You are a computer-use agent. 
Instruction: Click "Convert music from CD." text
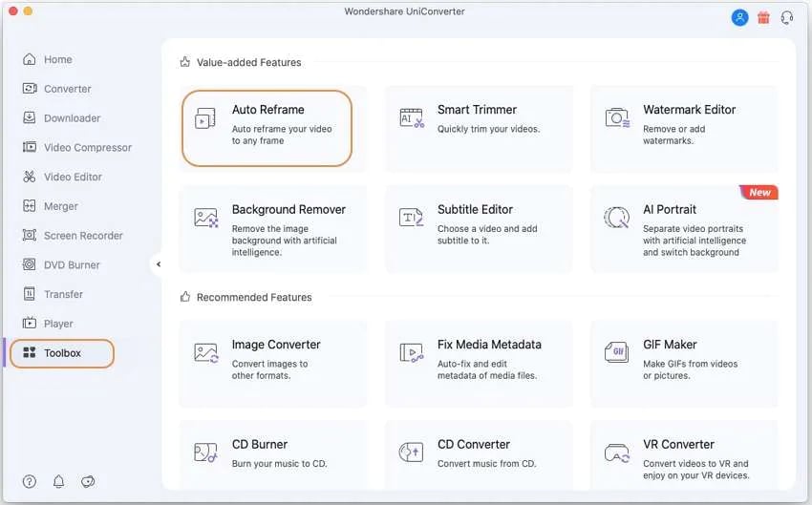coord(487,464)
